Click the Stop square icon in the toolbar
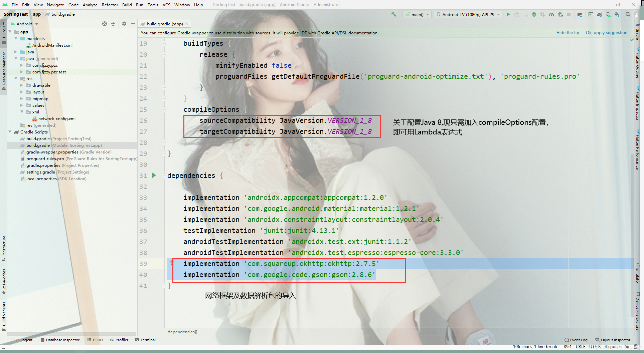This screenshot has width=644, height=353. 569,14
